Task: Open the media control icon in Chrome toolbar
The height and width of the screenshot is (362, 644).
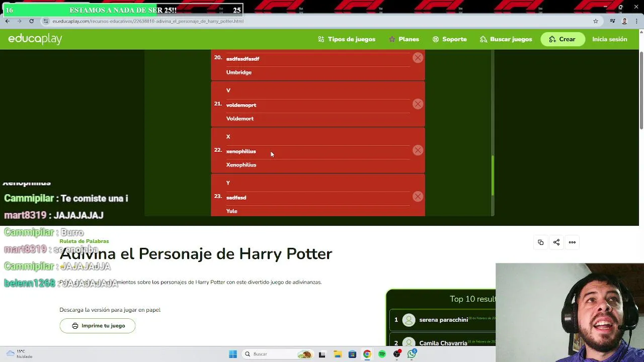Action: (x=612, y=21)
